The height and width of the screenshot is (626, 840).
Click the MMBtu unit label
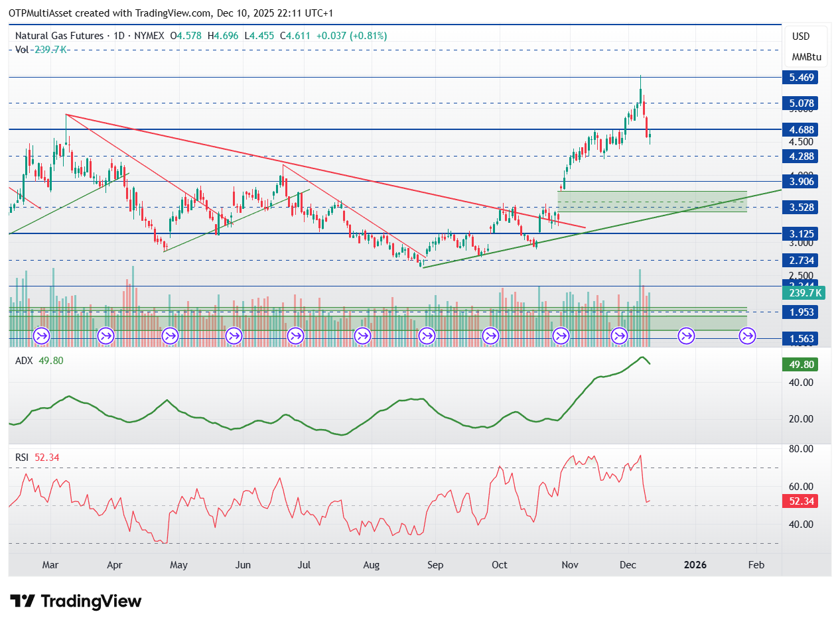click(806, 57)
